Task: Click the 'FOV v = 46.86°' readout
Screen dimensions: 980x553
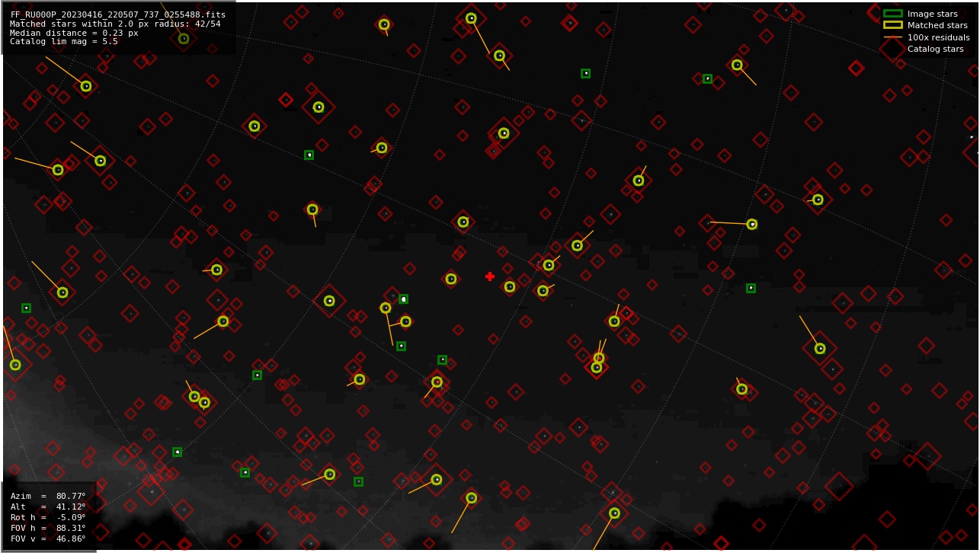Action: pos(48,539)
